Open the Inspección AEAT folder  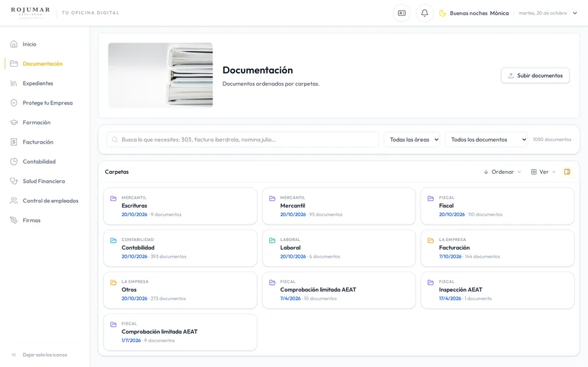(497, 290)
